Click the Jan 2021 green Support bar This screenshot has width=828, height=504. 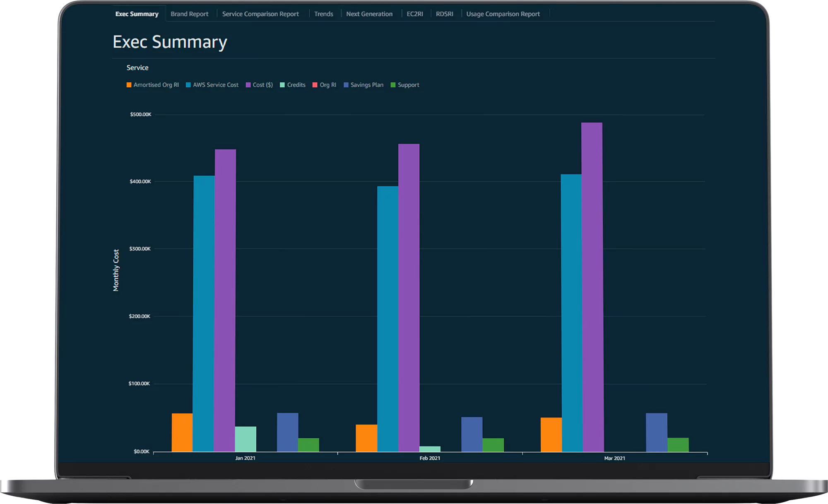pyautogui.click(x=308, y=445)
